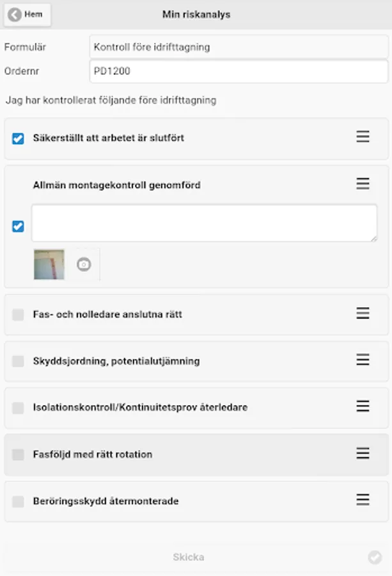Click the Ordernr field containing PD1200

click(x=238, y=71)
